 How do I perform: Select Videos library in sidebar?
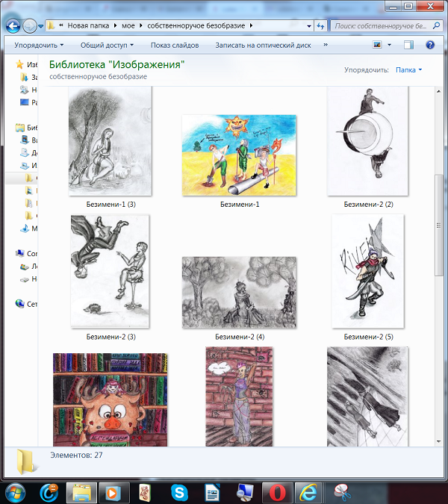click(28, 140)
